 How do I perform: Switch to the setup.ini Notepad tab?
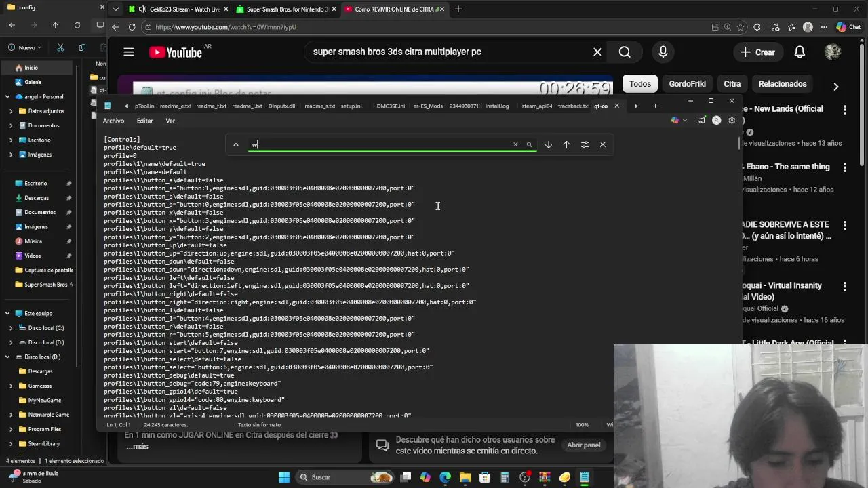[351, 106]
